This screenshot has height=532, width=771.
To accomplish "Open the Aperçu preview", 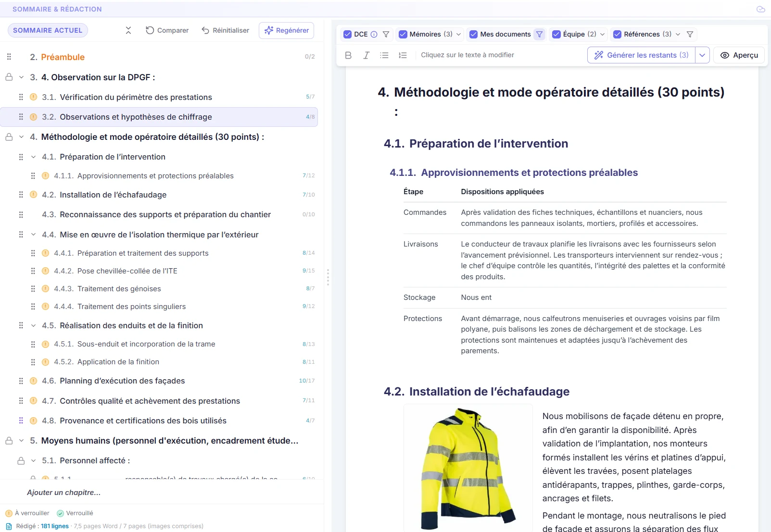I will coord(739,55).
